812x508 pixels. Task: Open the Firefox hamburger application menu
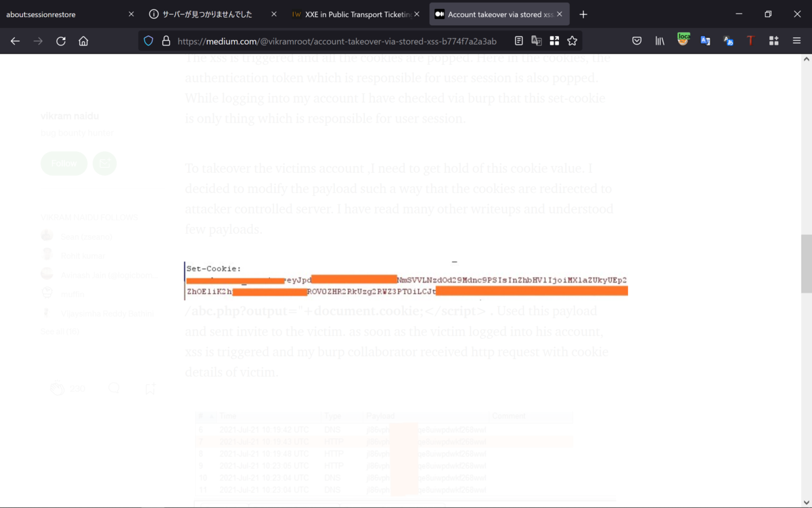coord(796,41)
